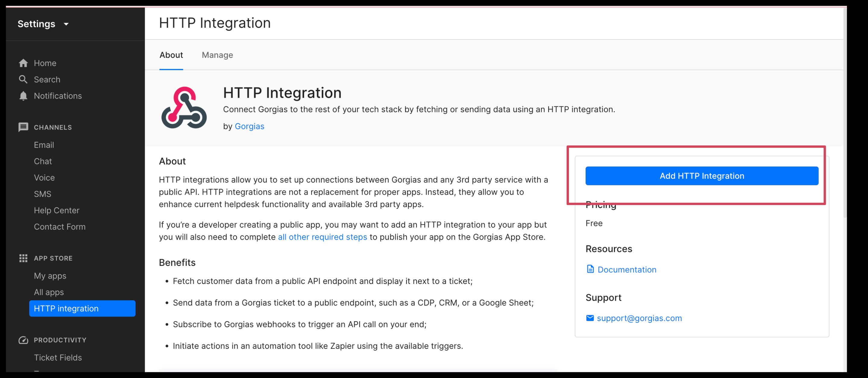Switch to the Manage tab
This screenshot has width=868, height=378.
(x=217, y=55)
